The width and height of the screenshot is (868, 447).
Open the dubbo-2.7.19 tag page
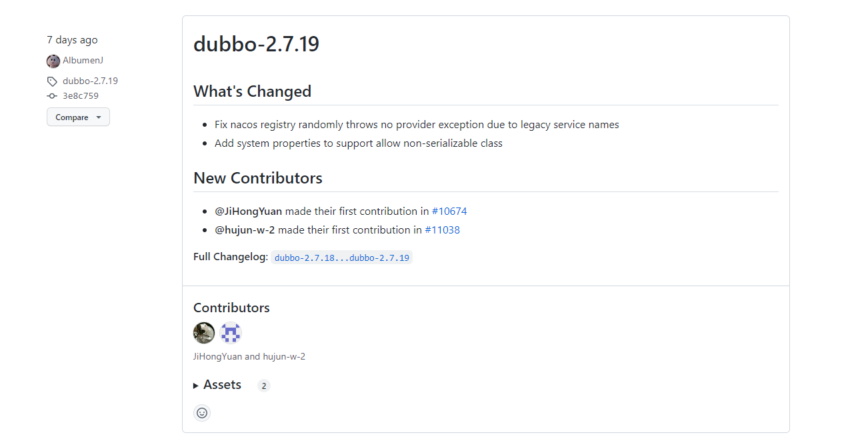coord(90,81)
